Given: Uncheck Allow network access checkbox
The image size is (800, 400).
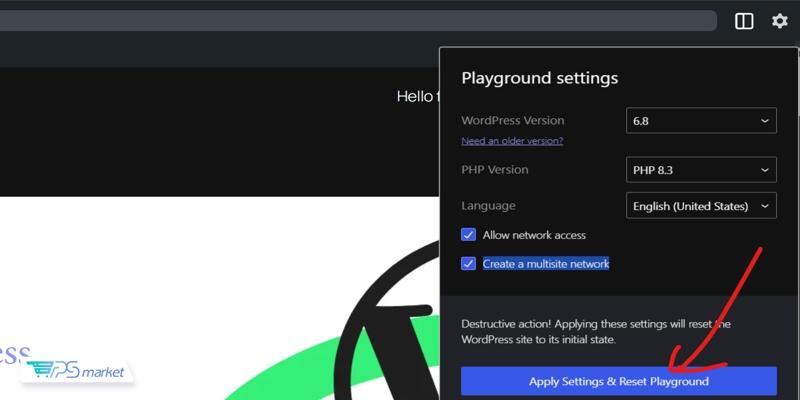Looking at the screenshot, I should coord(468,235).
